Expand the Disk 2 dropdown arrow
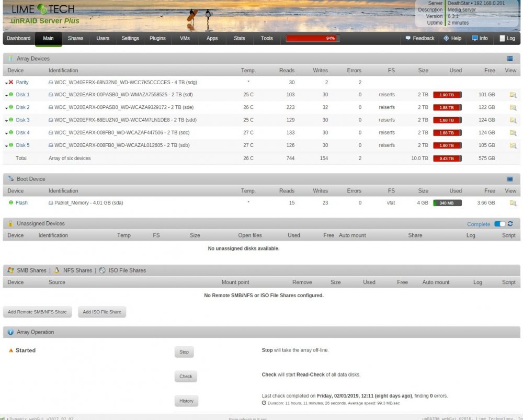Viewport: 523px width, 420px height. tap(6, 108)
